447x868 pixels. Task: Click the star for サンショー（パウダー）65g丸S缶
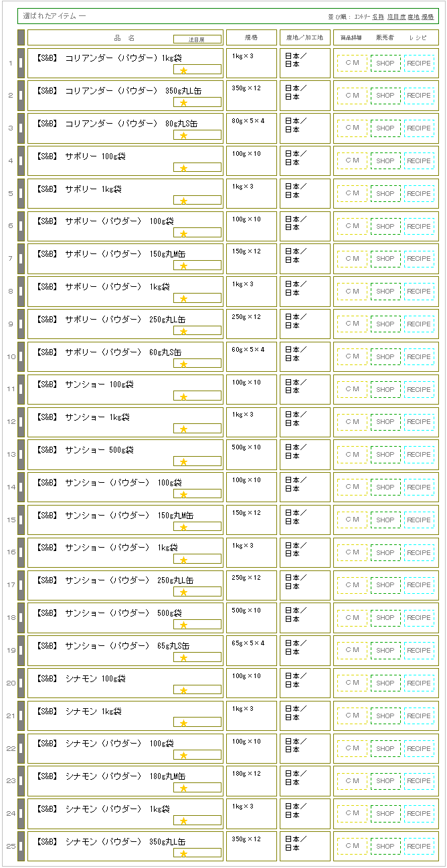183,657
